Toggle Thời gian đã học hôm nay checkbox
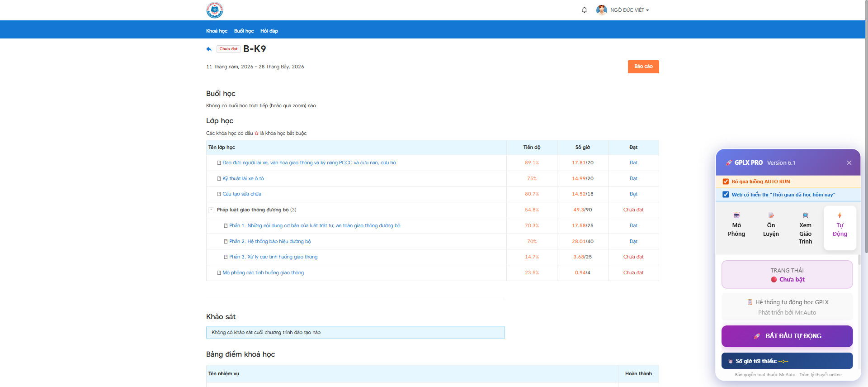 point(726,195)
